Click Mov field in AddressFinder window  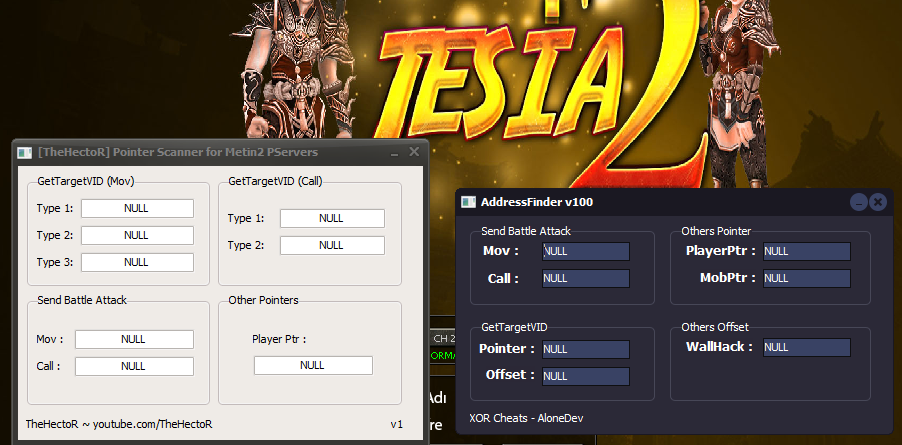click(x=586, y=251)
